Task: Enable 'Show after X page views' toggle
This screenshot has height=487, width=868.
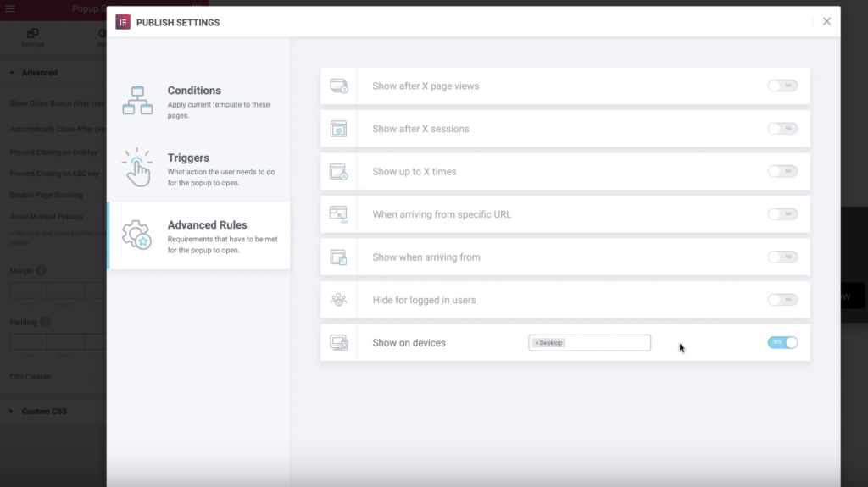Action: pos(782,86)
